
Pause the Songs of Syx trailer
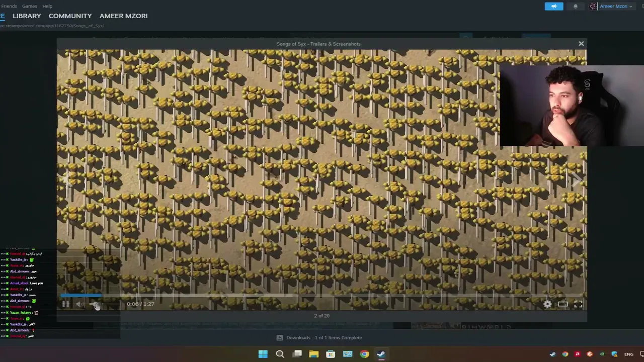65,304
